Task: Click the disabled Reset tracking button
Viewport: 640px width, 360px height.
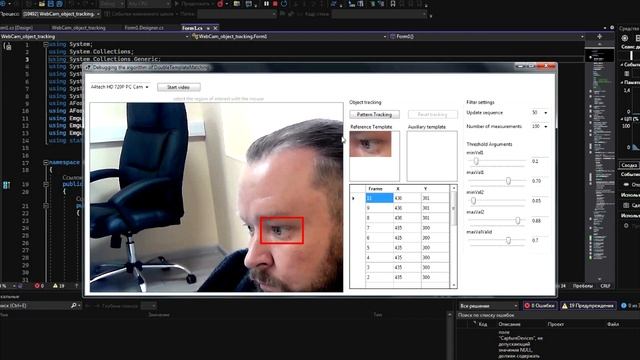Action: [x=432, y=115]
